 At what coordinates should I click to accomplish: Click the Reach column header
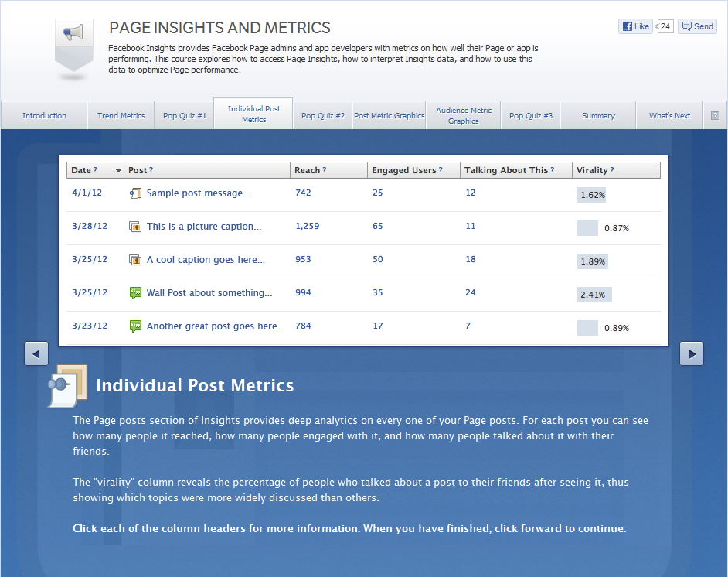point(328,170)
